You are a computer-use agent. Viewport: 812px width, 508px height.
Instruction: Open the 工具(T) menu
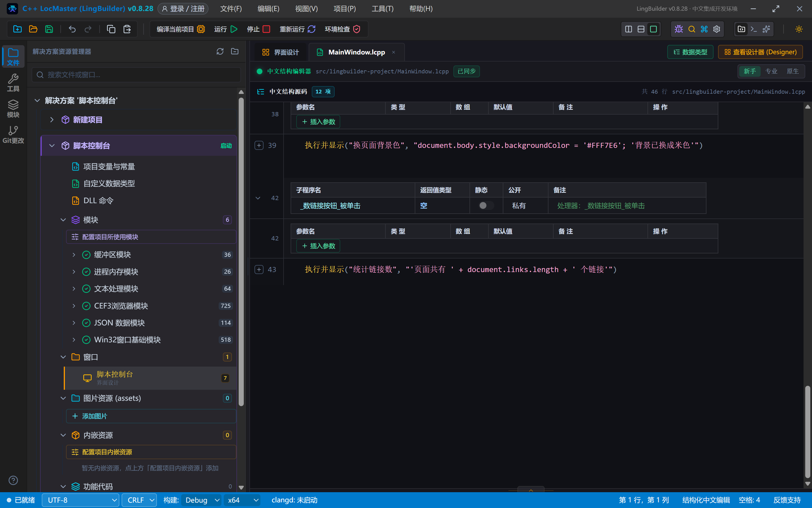(383, 8)
